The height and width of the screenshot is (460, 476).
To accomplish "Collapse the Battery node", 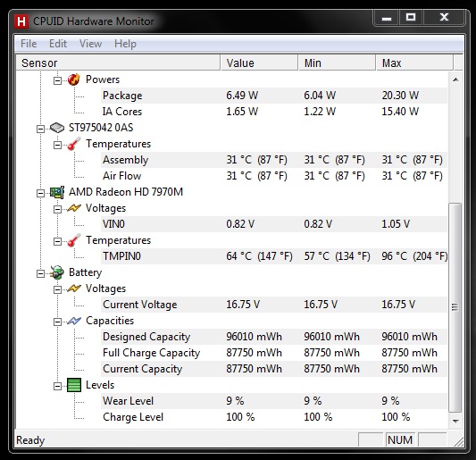I will (x=40, y=274).
